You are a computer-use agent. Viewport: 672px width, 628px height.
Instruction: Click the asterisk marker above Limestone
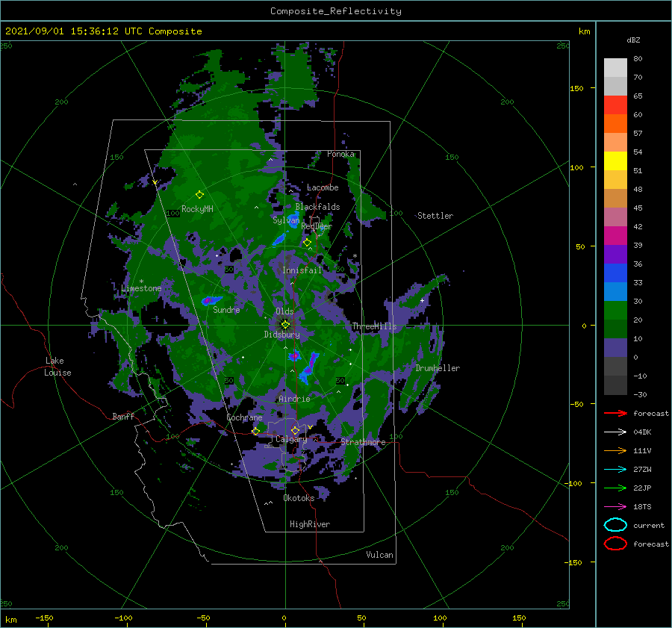coord(141,282)
